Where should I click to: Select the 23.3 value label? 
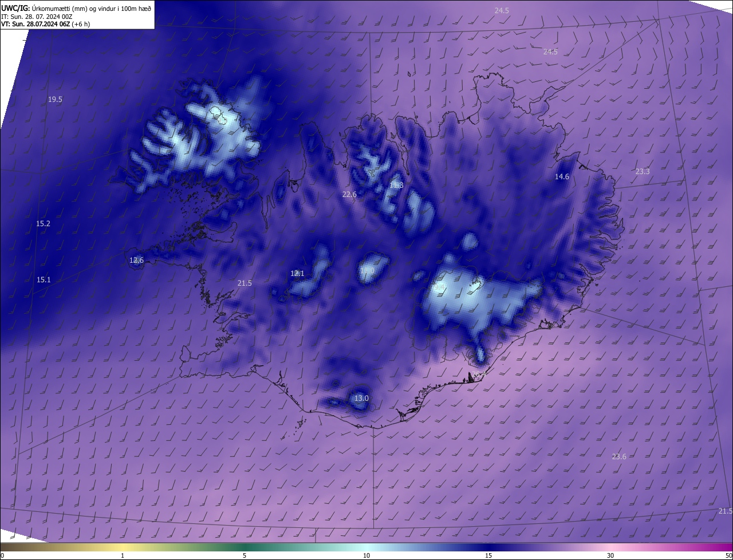(643, 172)
